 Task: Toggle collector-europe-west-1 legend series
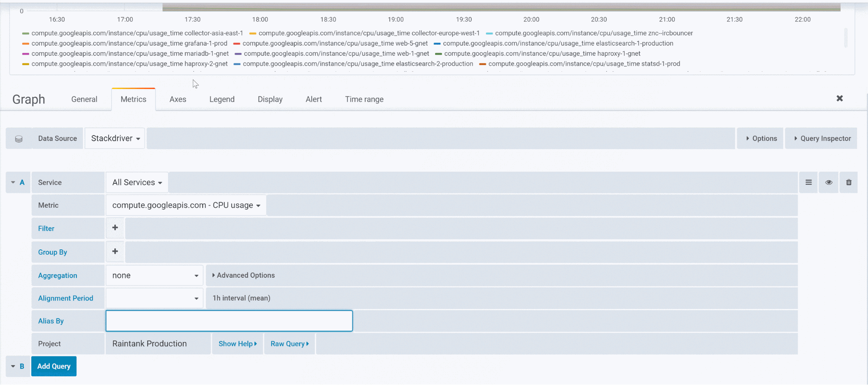click(x=369, y=33)
